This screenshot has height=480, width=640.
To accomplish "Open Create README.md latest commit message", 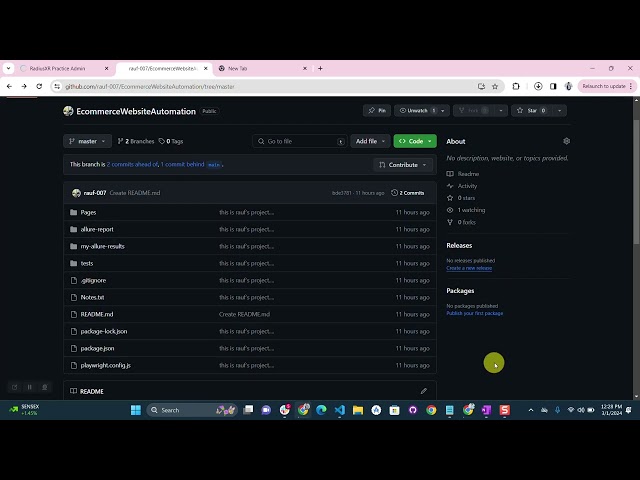I will tap(135, 193).
